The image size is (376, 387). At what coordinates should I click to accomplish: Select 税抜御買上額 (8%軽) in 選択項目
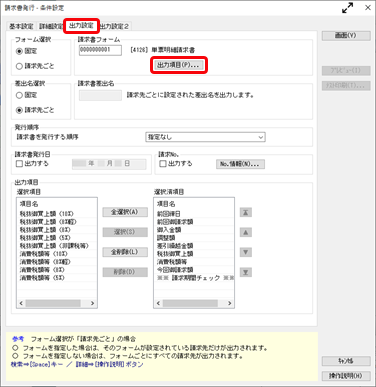pyautogui.click(x=57, y=222)
